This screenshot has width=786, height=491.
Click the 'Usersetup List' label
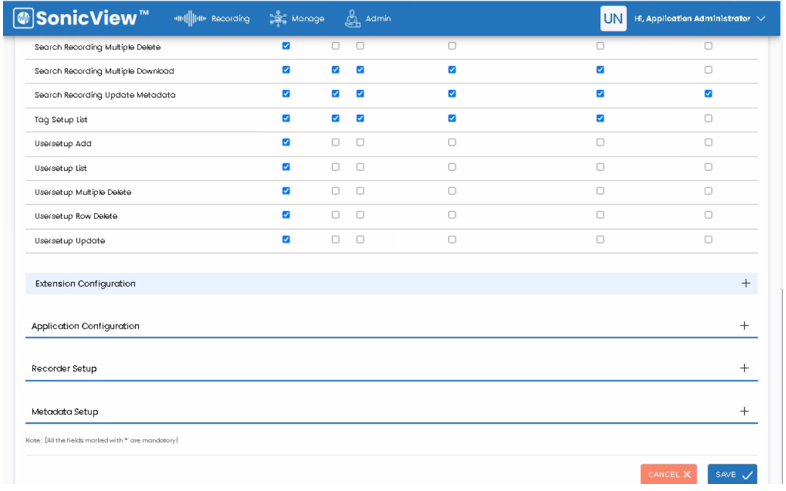point(60,168)
